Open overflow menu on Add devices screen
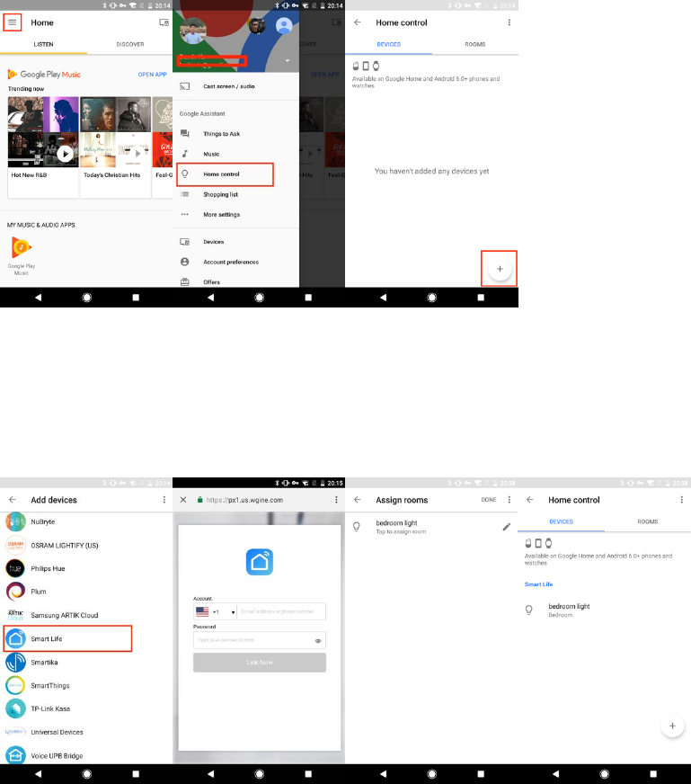The width and height of the screenshot is (691, 784). pos(164,500)
